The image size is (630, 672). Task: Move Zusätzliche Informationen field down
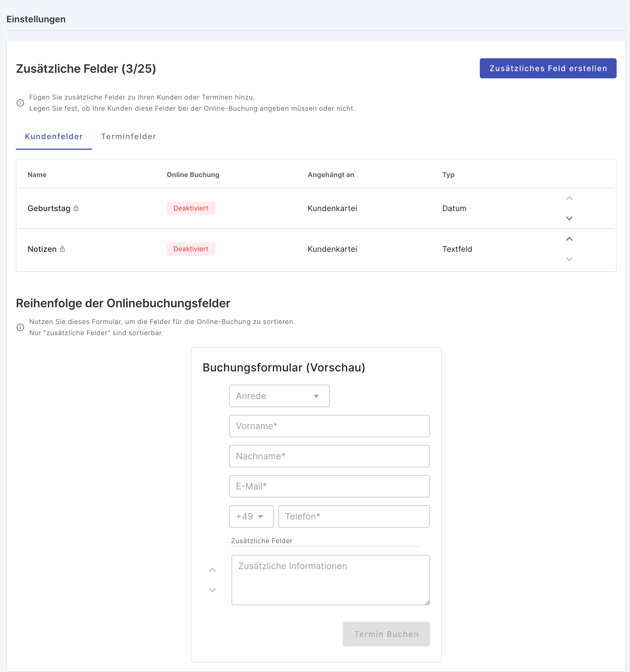click(x=213, y=590)
